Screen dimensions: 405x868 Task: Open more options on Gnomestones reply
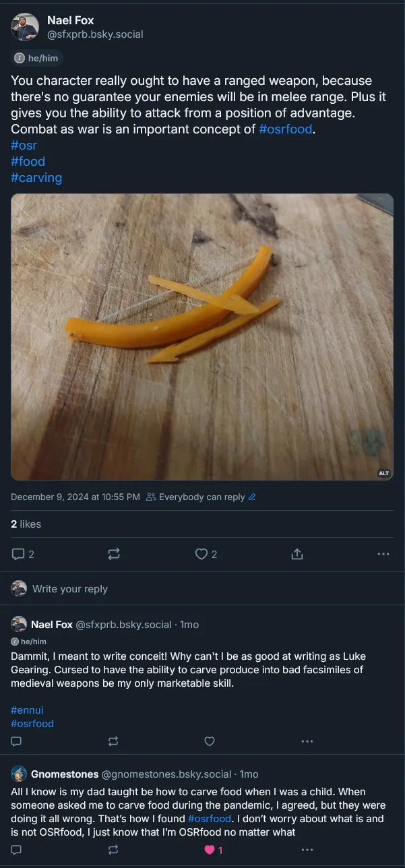coord(307,850)
